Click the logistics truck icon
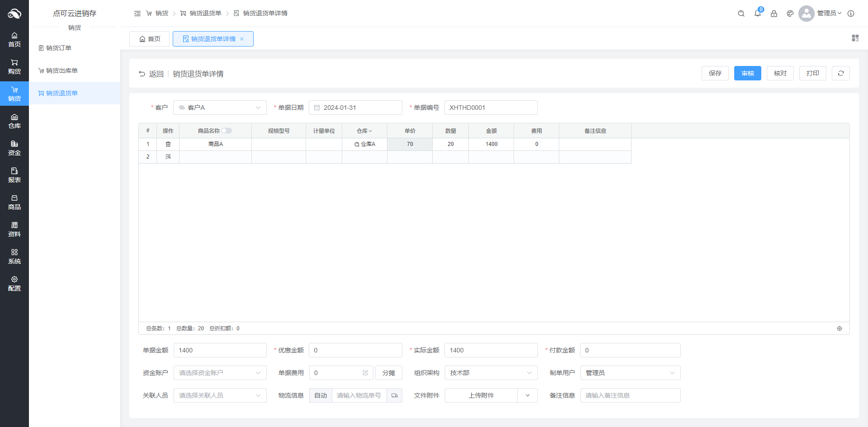This screenshot has width=868, height=427. 394,395
